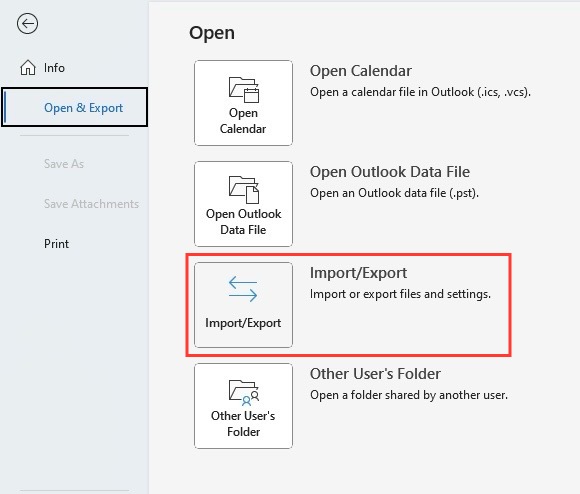This screenshot has width=580, height=494.
Task: Choose Save Attachments in the sidebar
Action: pyautogui.click(x=91, y=204)
